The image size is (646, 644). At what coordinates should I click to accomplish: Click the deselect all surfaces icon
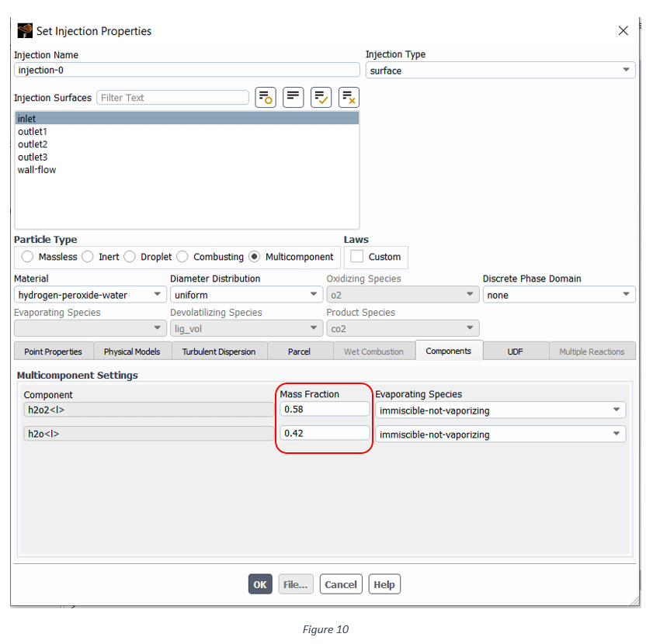point(349,98)
